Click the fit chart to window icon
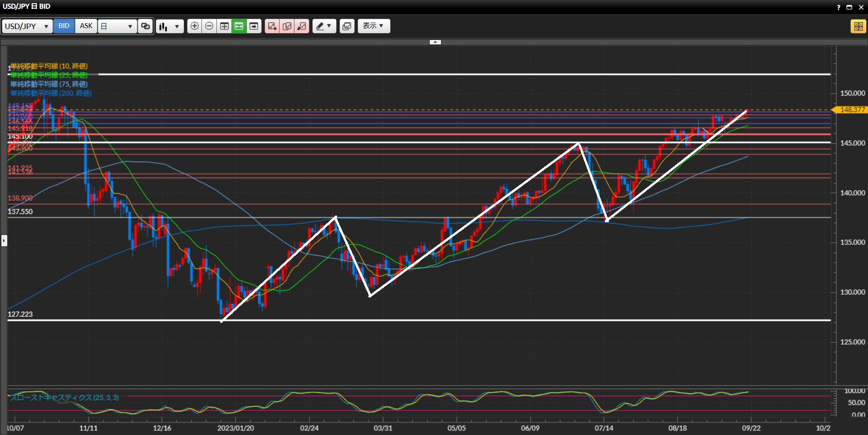Screen dimensions: 868x435 (x=224, y=26)
